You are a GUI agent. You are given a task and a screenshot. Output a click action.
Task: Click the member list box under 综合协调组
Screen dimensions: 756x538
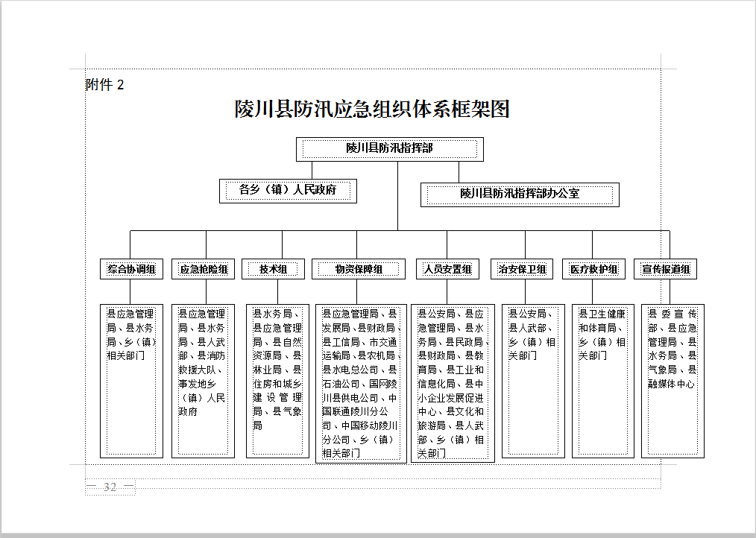tap(131, 380)
